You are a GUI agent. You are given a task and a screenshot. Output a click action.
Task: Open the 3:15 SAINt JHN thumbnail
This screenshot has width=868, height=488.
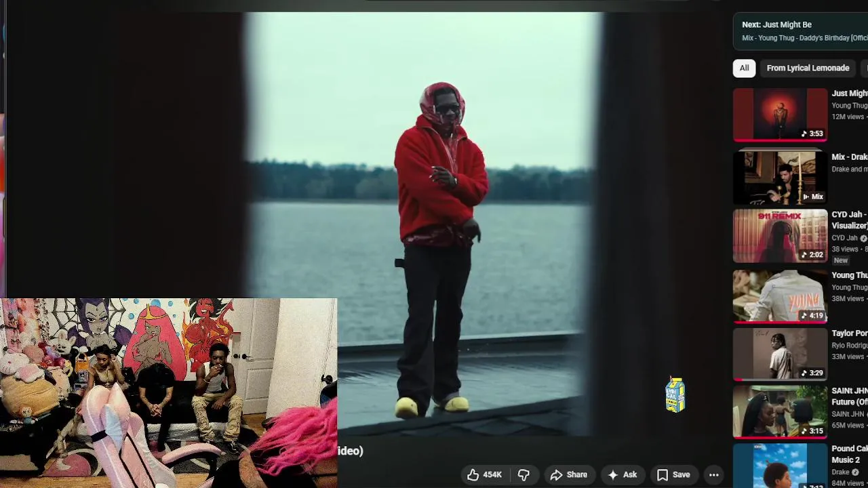click(780, 412)
